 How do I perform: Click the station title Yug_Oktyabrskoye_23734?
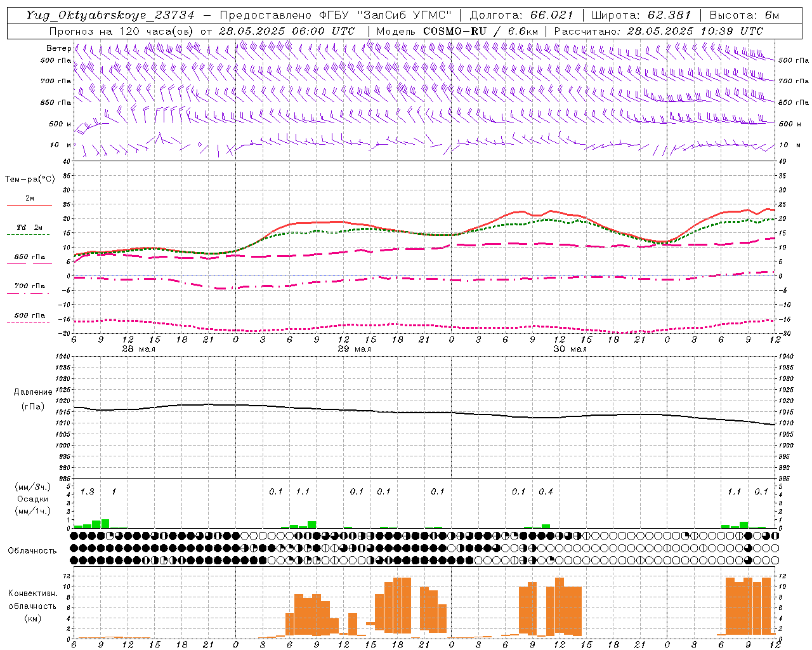(110, 15)
